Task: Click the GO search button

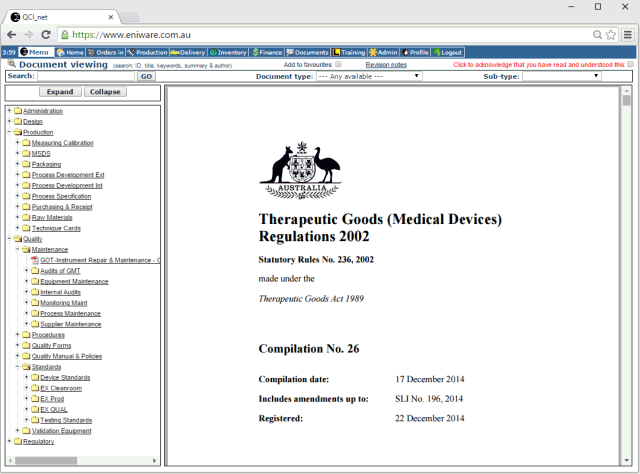Action: 146,76
